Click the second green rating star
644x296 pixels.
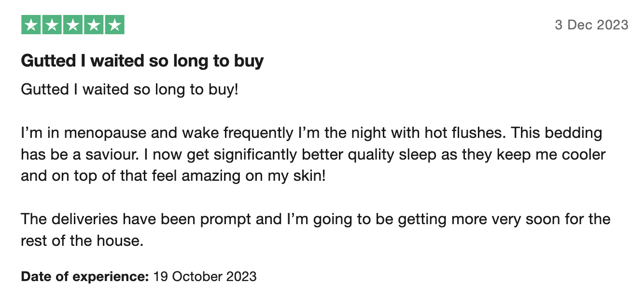(52, 25)
